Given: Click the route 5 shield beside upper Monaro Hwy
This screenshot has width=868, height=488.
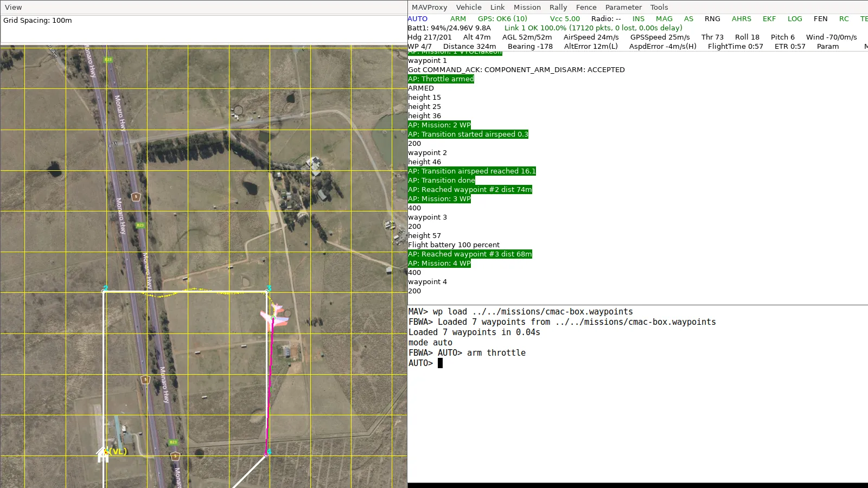Looking at the screenshot, I should pos(136,197).
